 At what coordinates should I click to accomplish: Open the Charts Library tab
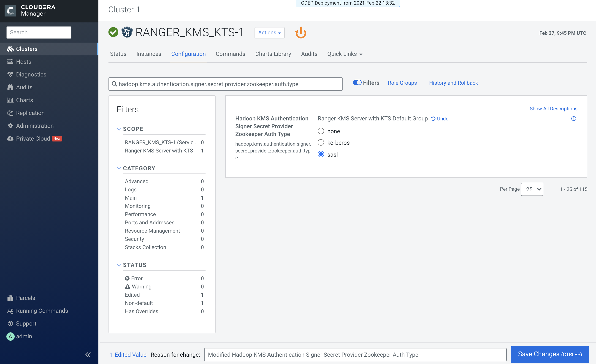(x=273, y=54)
